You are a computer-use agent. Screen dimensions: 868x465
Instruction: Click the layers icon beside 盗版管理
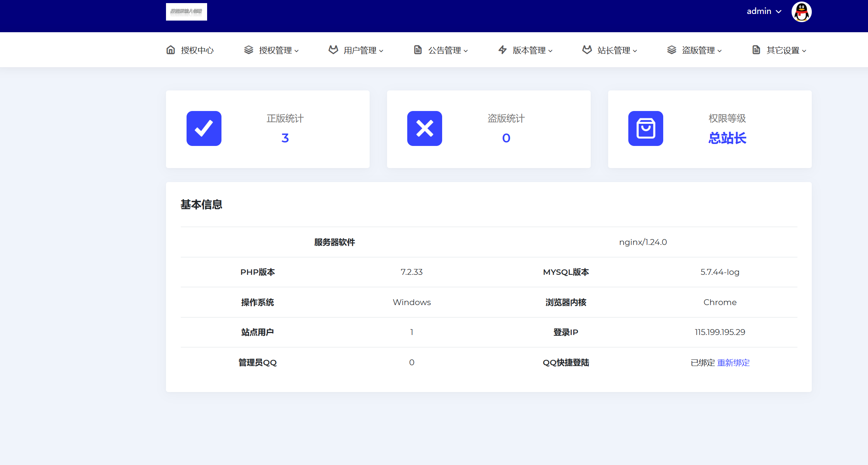[x=672, y=50]
